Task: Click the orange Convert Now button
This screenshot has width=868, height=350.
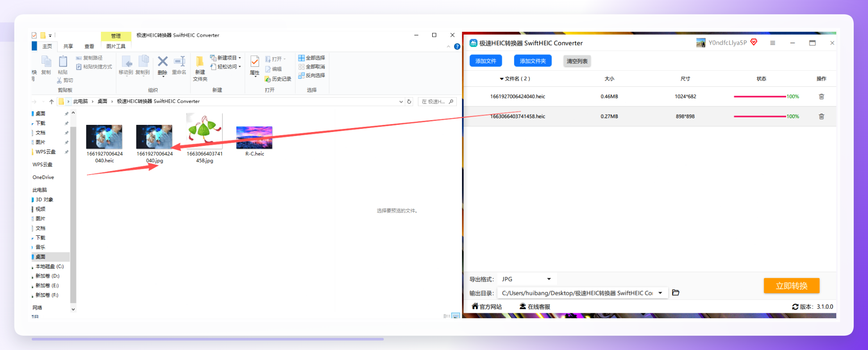Action: (x=792, y=286)
